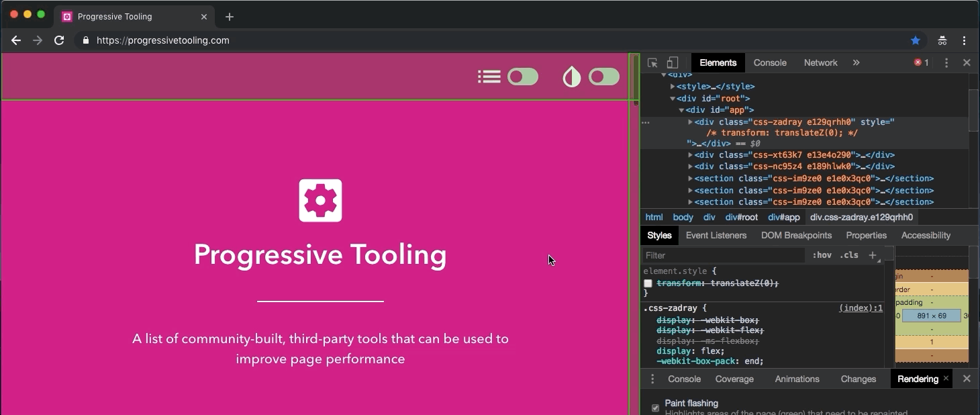Viewport: 980px width, 415px height.
Task: Select div#root in the breadcrumb
Action: [x=741, y=218]
